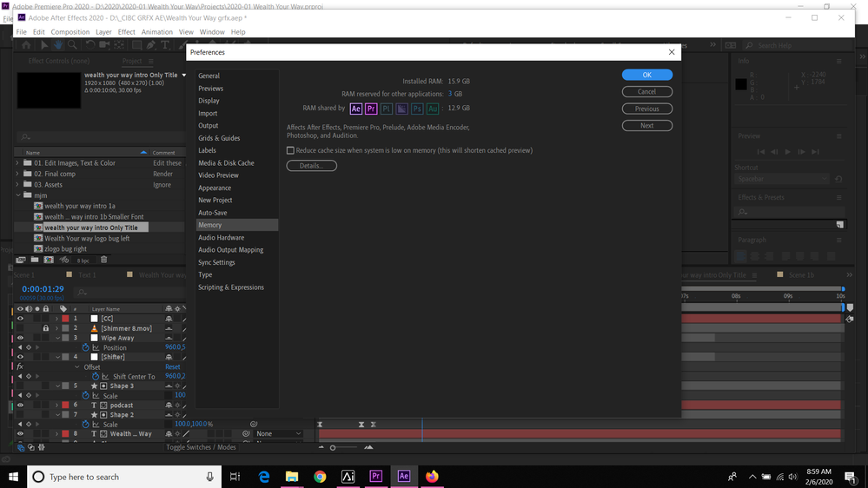The image size is (868, 488).
Task: Hide the podcast layer using its eye
Action: coord(20,405)
